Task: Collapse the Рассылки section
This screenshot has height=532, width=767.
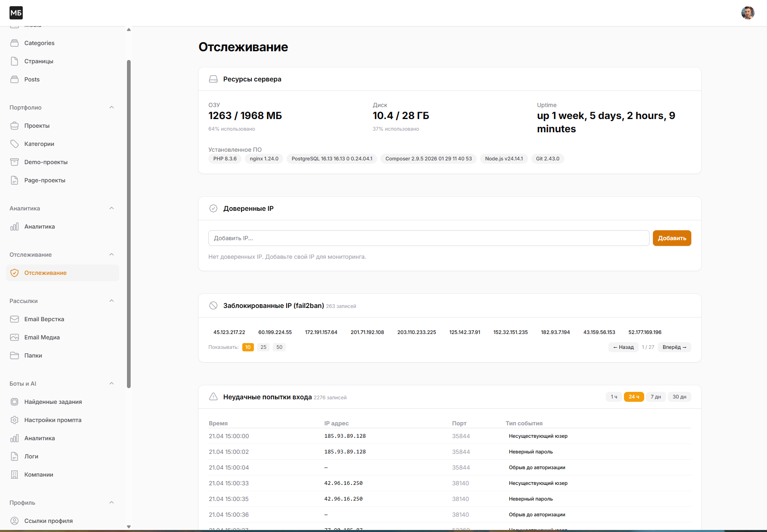Action: click(112, 301)
